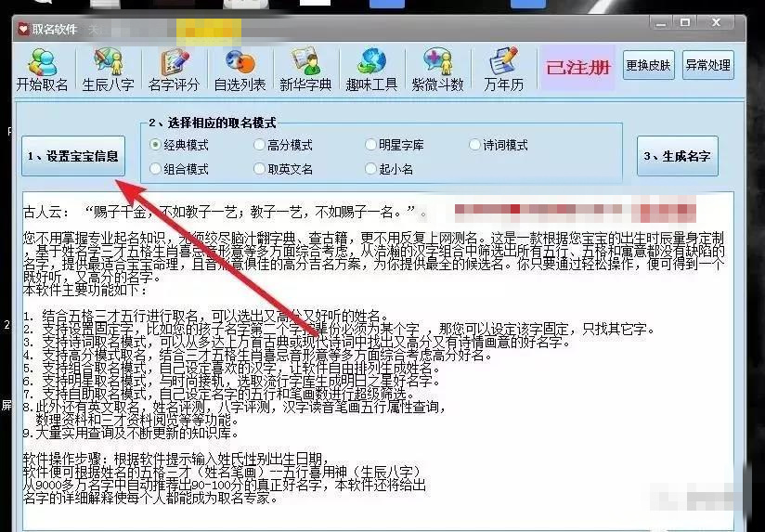
Task: Open the 自选列表 list
Action: [x=240, y=70]
